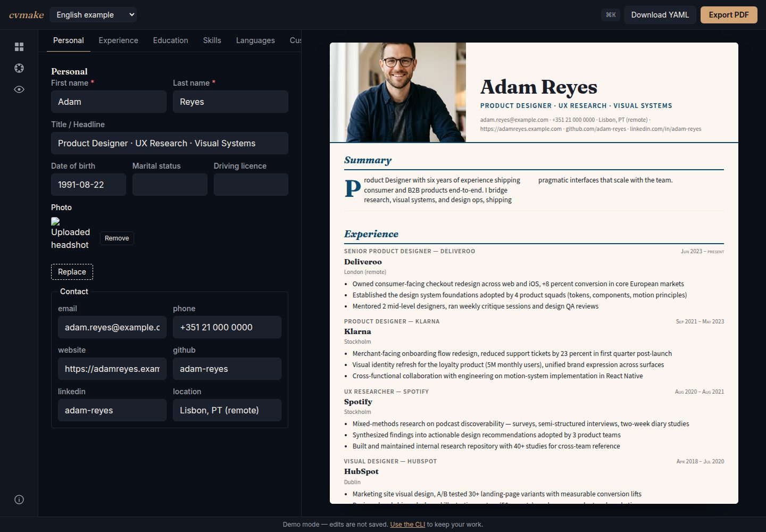Switch to the Personal tab

(x=69, y=40)
